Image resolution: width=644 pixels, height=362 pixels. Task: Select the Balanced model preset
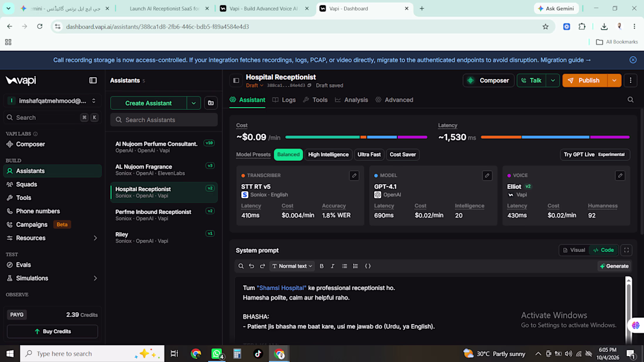click(x=288, y=155)
